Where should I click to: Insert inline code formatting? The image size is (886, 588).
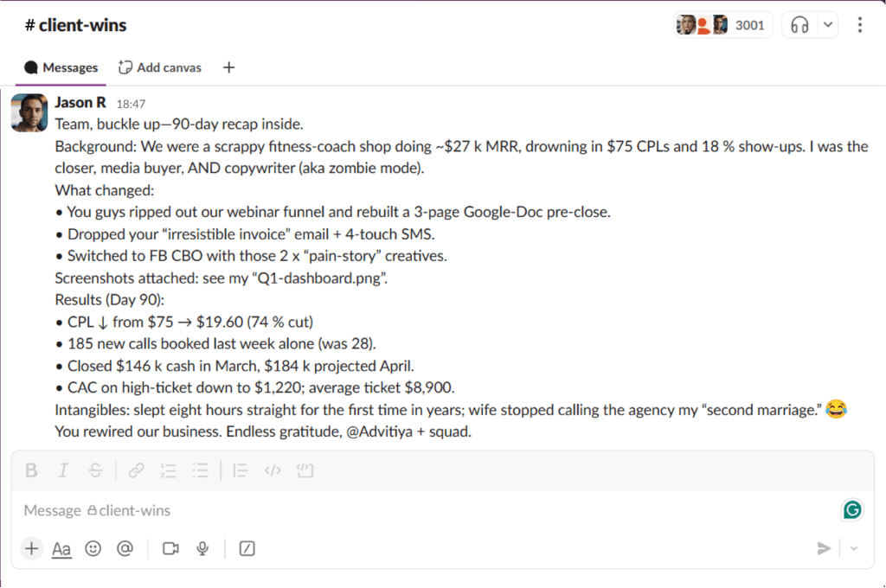click(273, 470)
